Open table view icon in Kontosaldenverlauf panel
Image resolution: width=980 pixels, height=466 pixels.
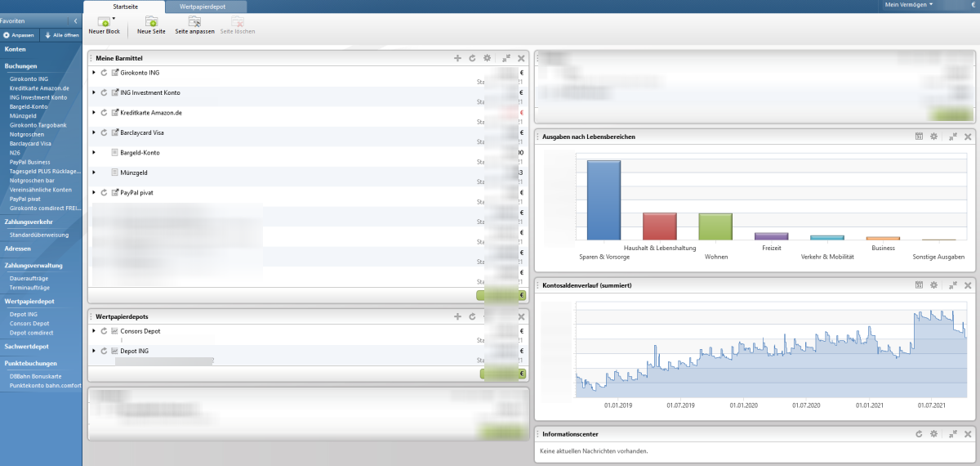pos(919,285)
